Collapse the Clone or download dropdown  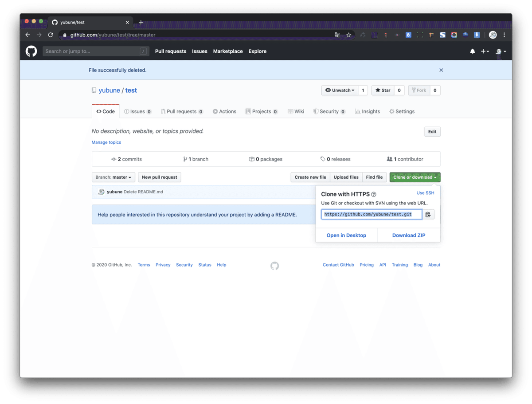pyautogui.click(x=415, y=177)
